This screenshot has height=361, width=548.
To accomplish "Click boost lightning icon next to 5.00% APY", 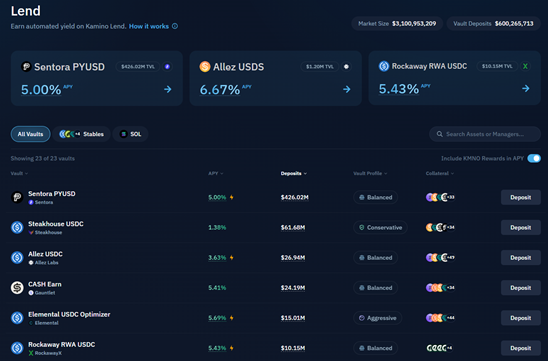I will pos(231,197).
